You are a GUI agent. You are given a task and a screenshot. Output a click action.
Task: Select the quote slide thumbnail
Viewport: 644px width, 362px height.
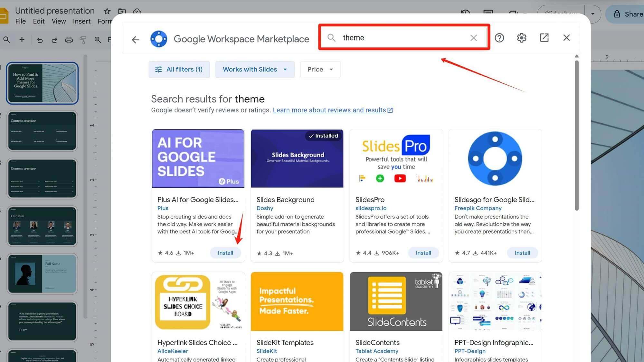click(x=42, y=321)
